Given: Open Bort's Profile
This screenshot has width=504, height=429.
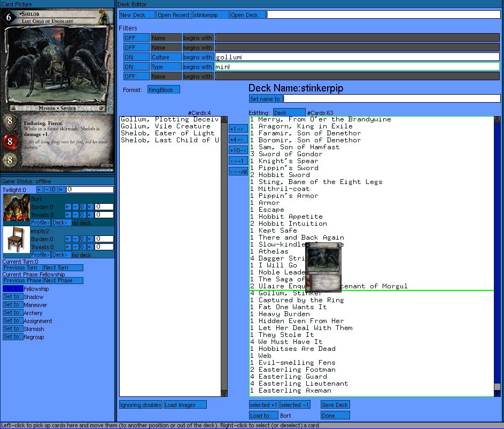Looking at the screenshot, I should (40, 223).
